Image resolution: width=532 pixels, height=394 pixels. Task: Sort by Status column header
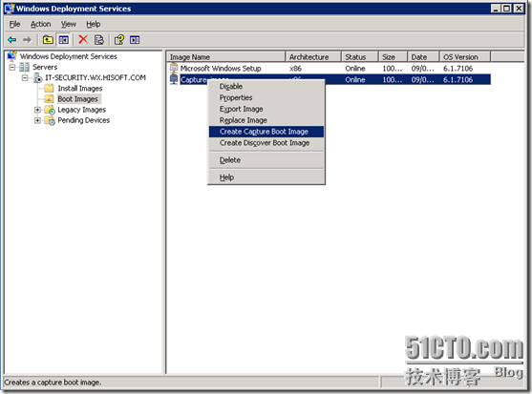click(360, 57)
